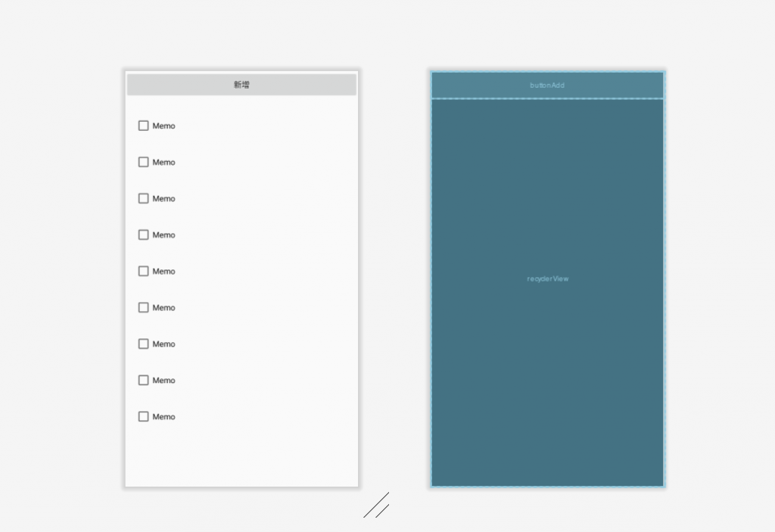Select the buttonAdd widget in the blueprint view
Viewport: 775px width, 532px height.
pos(548,85)
